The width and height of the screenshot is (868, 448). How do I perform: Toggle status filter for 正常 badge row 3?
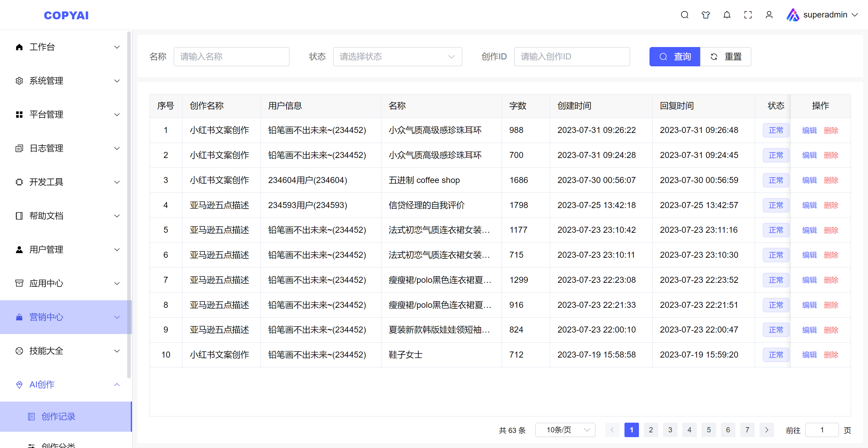pyautogui.click(x=775, y=180)
